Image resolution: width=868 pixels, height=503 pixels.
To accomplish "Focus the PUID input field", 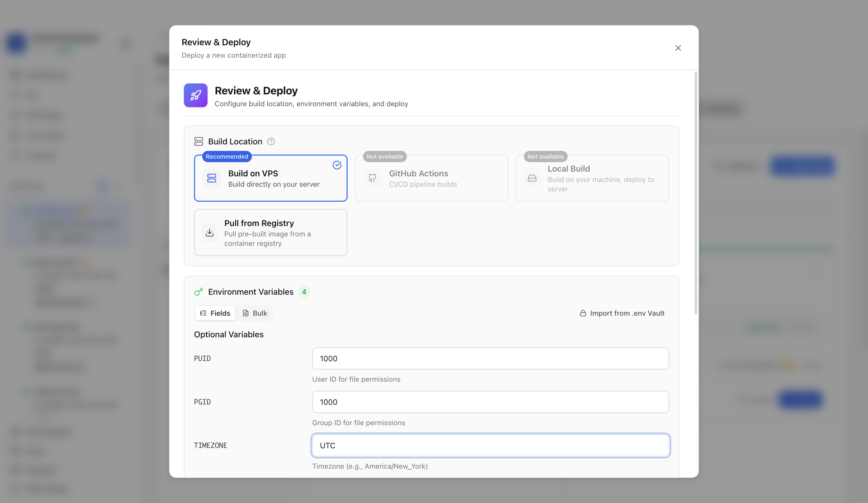I will click(490, 359).
